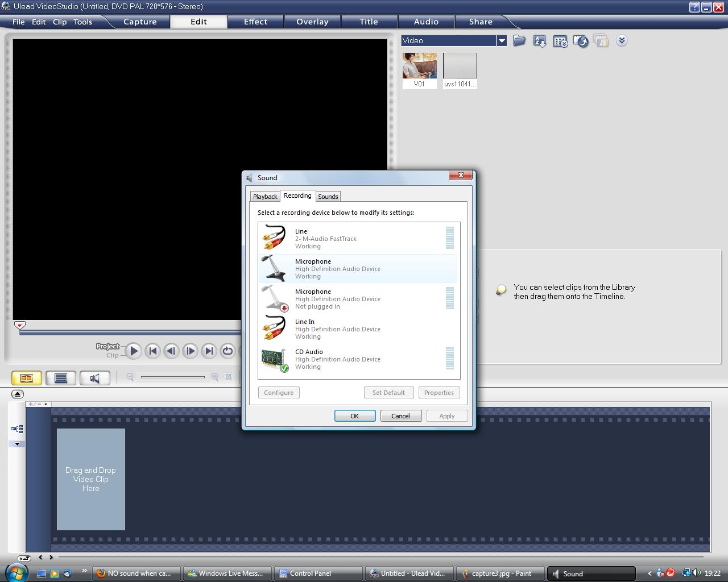
Task: Switch to the Playback tab in Sound dialog
Action: 265,197
